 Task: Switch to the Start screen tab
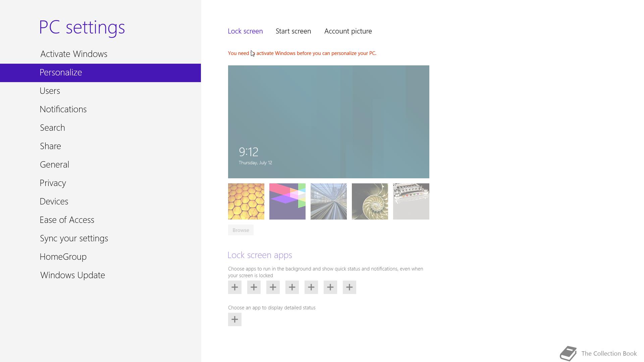click(x=293, y=31)
